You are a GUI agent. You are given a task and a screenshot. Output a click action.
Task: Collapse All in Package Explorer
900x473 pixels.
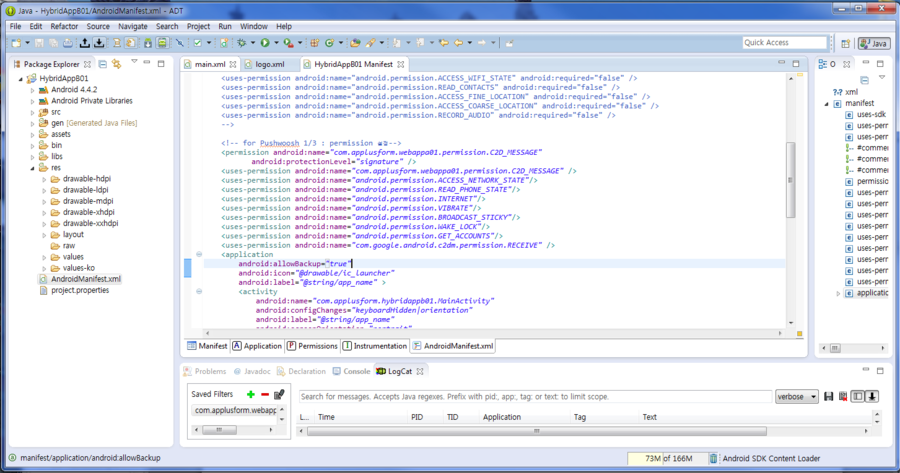coord(103,64)
